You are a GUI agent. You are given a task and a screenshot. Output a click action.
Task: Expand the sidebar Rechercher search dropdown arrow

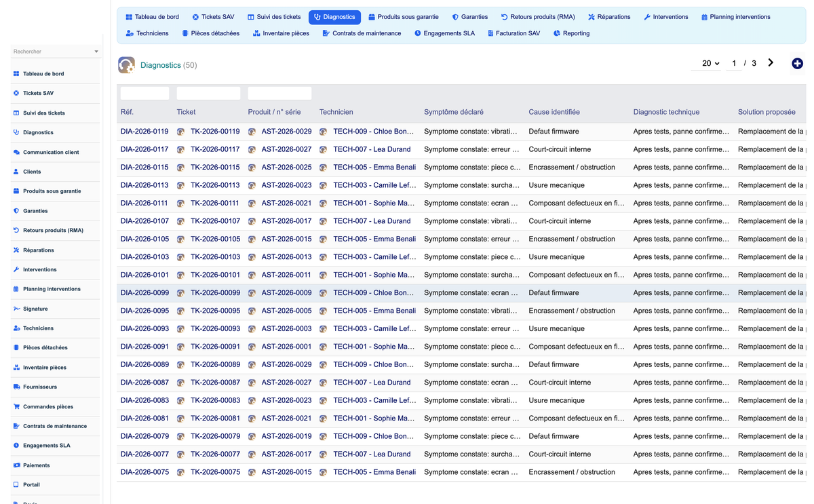pyautogui.click(x=96, y=52)
